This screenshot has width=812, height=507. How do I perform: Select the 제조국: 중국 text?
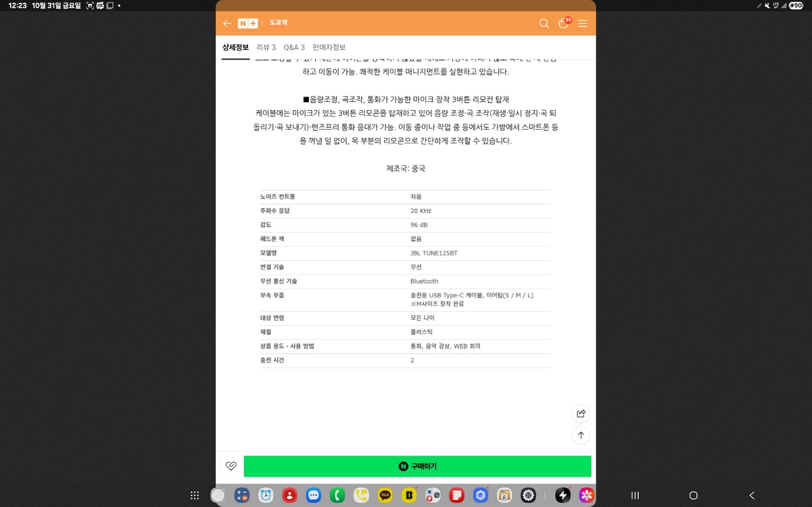pos(406,168)
